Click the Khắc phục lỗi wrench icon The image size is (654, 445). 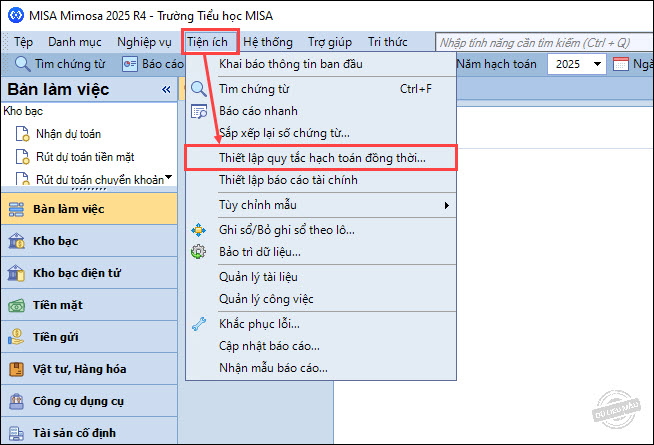[199, 324]
